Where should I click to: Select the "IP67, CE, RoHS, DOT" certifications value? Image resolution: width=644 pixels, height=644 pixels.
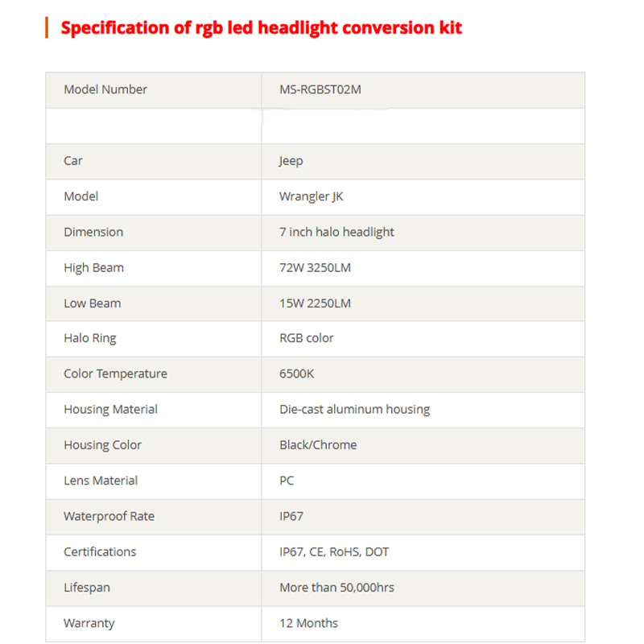(x=334, y=551)
